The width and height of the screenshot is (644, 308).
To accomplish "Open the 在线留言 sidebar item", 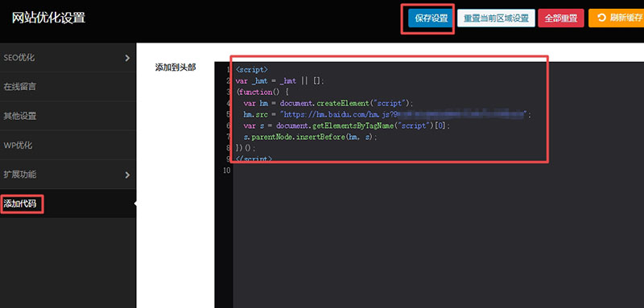I will [68, 87].
